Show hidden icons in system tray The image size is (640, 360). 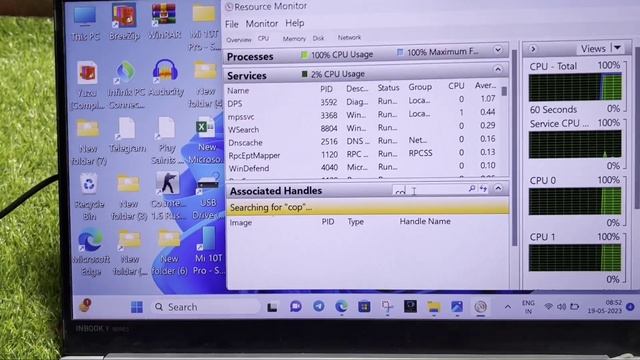pyautogui.click(x=508, y=307)
